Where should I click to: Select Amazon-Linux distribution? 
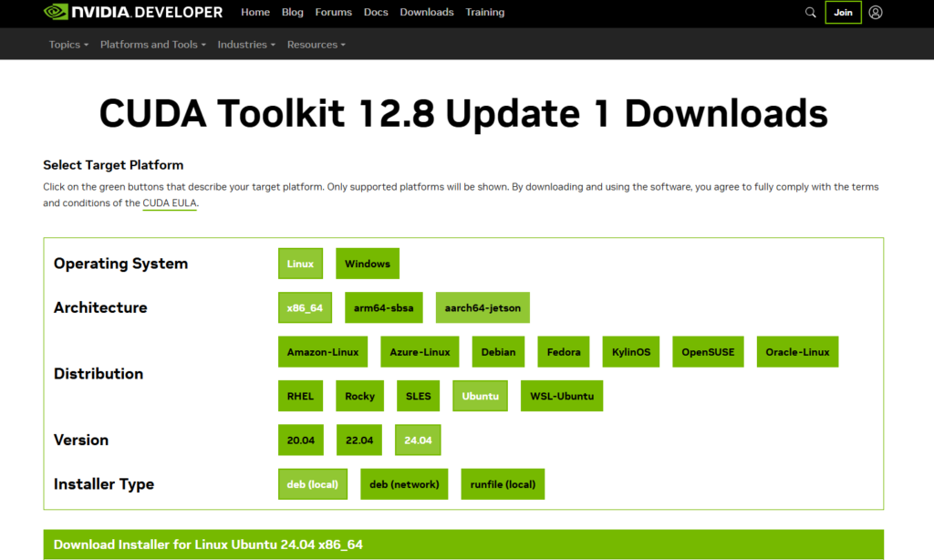[323, 351]
